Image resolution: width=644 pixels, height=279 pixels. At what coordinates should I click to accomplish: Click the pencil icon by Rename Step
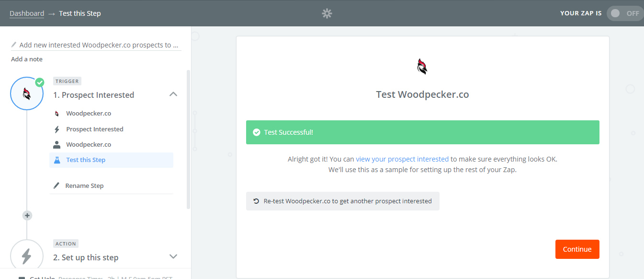[x=57, y=186]
